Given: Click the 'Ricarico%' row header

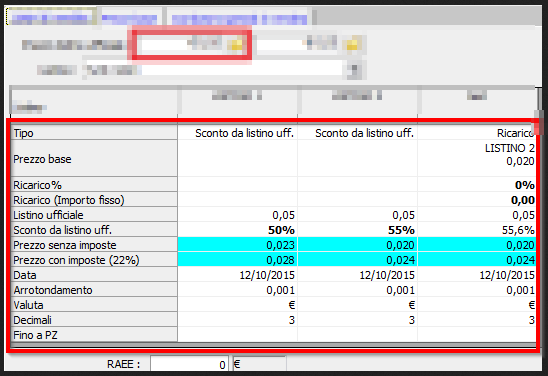Looking at the screenshot, I should 94,185.
